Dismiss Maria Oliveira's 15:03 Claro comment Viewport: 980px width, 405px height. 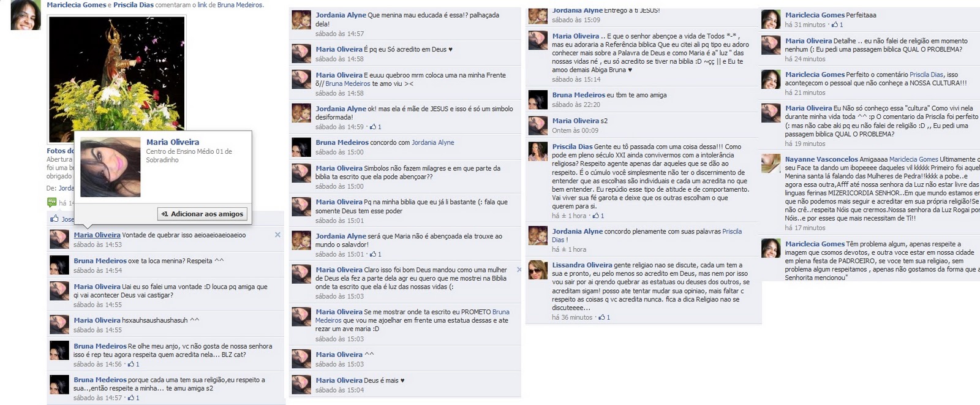pos(519,270)
